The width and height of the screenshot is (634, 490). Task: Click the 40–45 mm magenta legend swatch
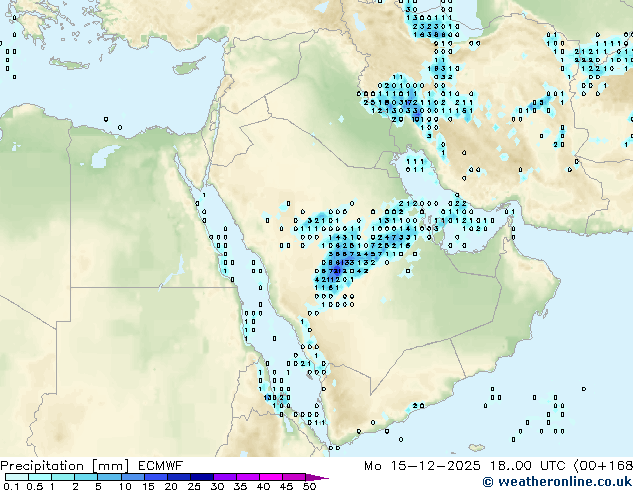(x=271, y=477)
